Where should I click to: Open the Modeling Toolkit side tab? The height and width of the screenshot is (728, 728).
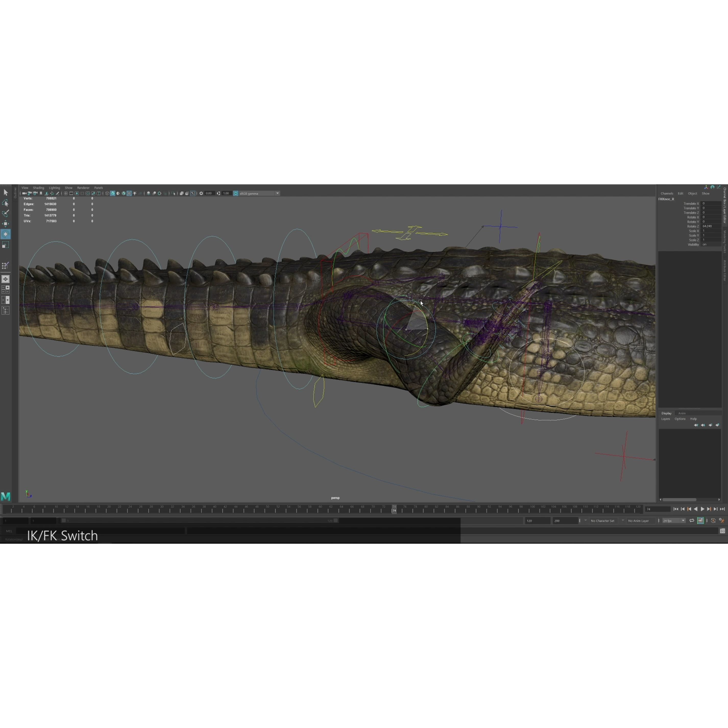725,241
